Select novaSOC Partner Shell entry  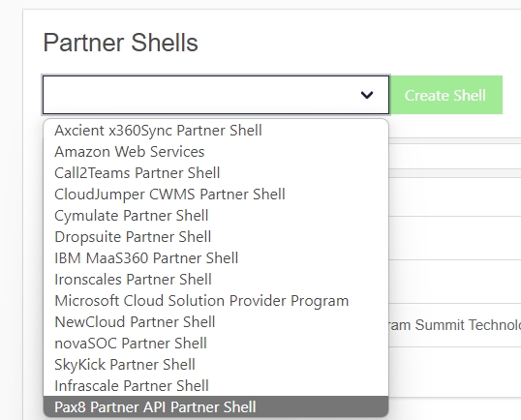coord(216,343)
